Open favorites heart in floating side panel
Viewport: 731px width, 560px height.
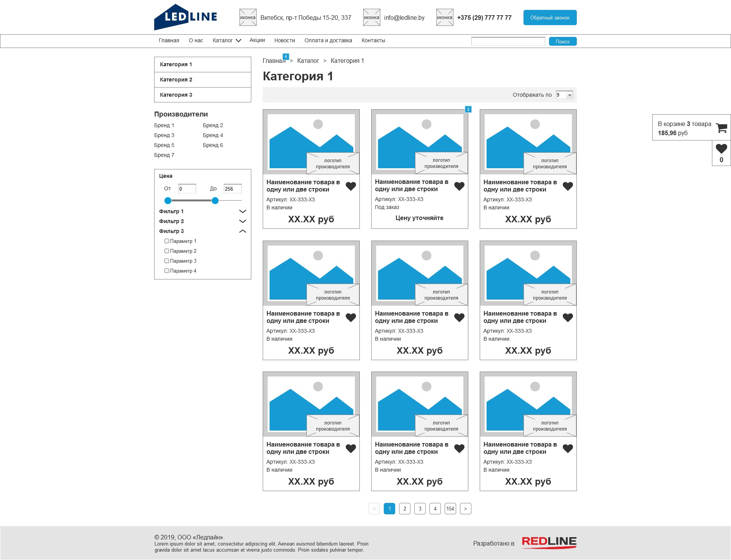pyautogui.click(x=721, y=148)
